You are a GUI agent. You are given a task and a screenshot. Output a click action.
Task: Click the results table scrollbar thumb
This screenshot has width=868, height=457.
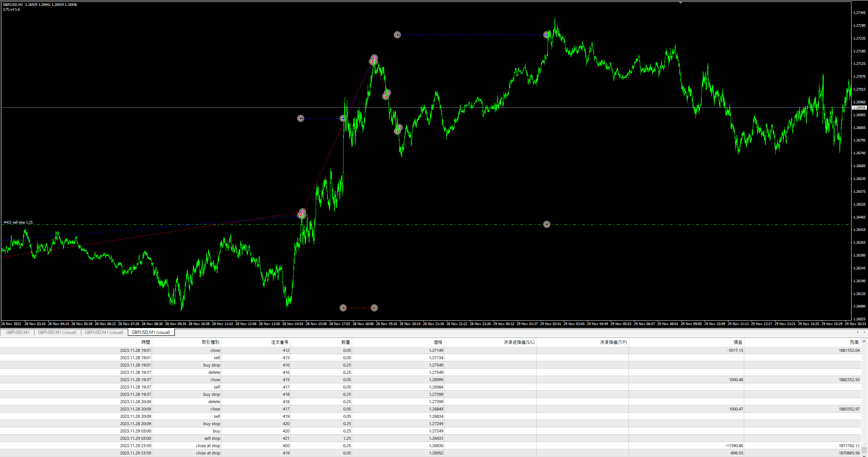coord(864,450)
